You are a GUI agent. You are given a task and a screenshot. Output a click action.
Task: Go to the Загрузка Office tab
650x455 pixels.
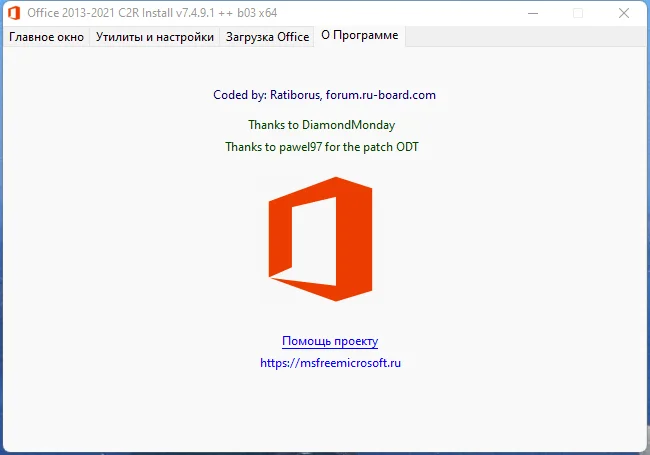point(267,37)
